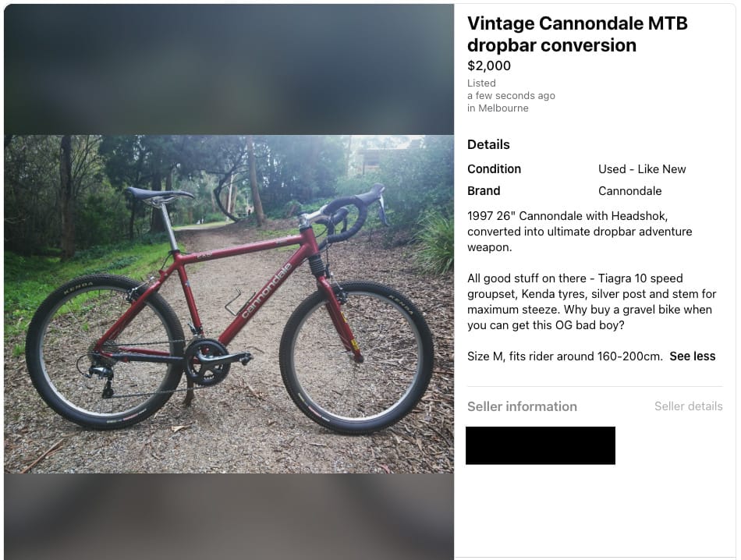Image resolution: width=741 pixels, height=560 pixels.
Task: Click the blacked-out seller name block
Action: [541, 445]
